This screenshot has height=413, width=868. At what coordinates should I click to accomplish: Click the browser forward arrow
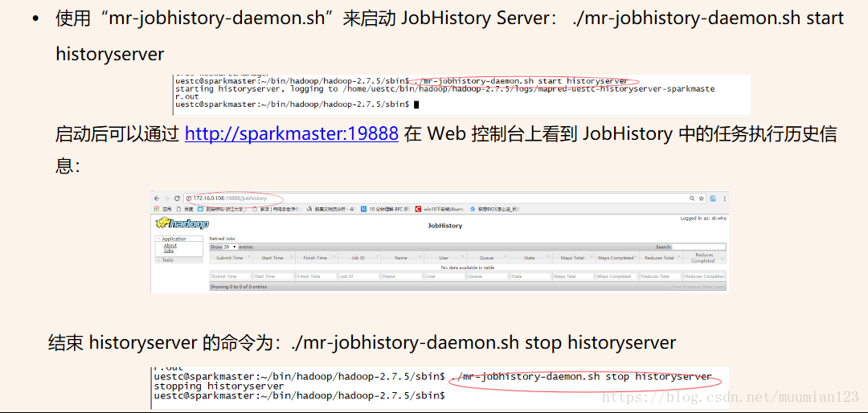pos(166,198)
